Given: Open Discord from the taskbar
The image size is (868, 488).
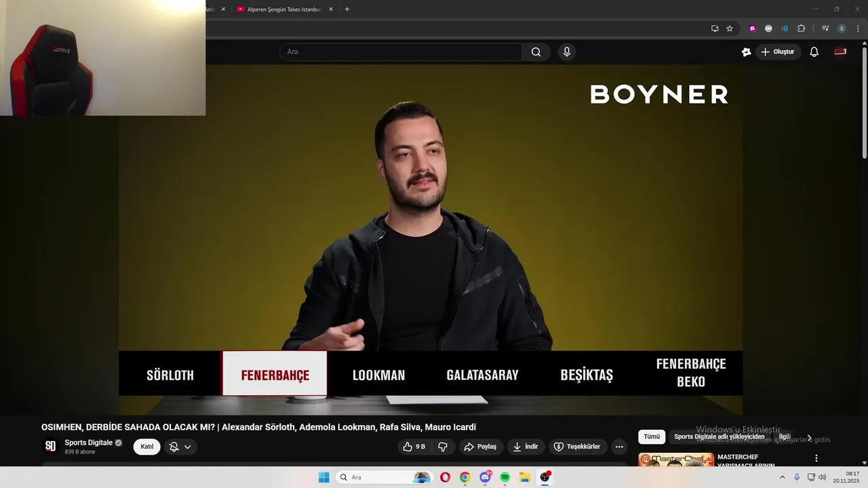Looking at the screenshot, I should pyautogui.click(x=485, y=477).
